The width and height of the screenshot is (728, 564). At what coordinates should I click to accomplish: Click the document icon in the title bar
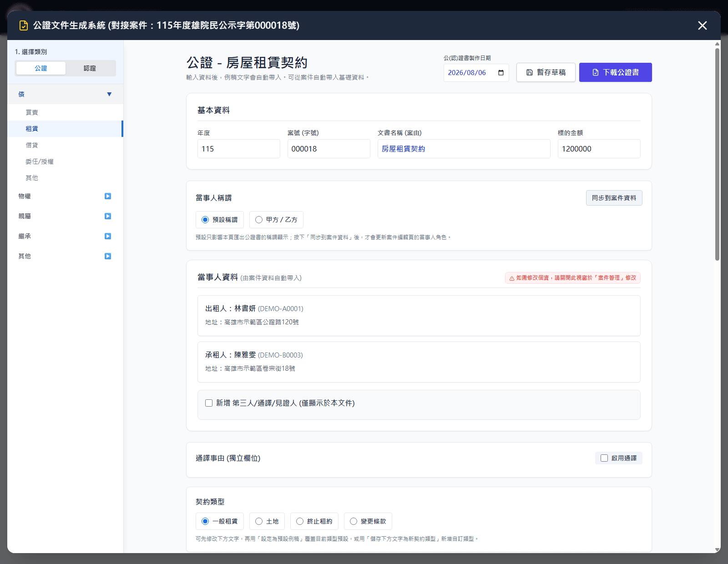point(24,25)
